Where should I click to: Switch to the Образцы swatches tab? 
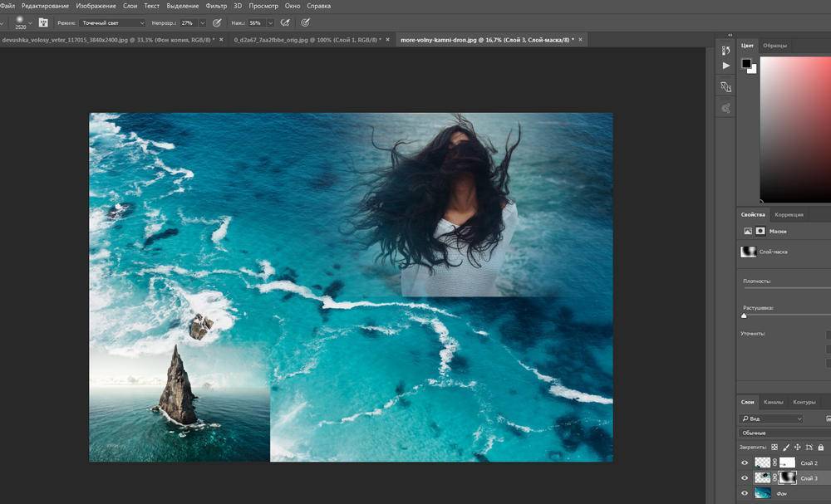tap(774, 45)
